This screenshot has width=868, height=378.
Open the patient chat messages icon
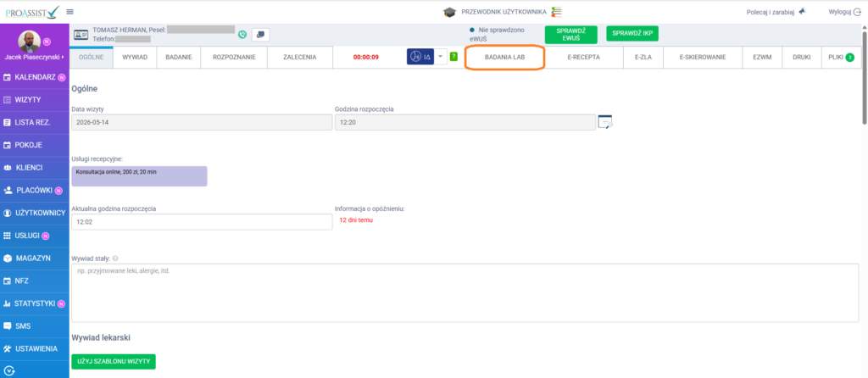(x=260, y=34)
